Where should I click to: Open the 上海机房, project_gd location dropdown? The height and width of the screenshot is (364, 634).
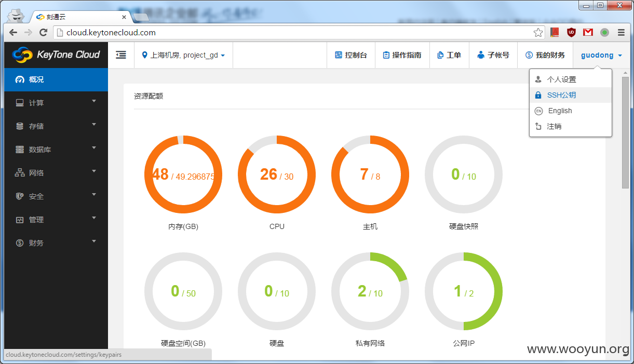(x=183, y=55)
